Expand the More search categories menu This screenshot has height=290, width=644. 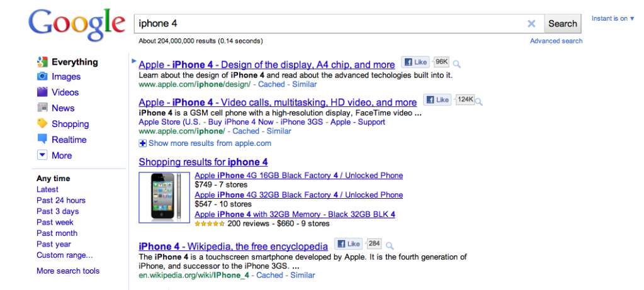click(42, 155)
